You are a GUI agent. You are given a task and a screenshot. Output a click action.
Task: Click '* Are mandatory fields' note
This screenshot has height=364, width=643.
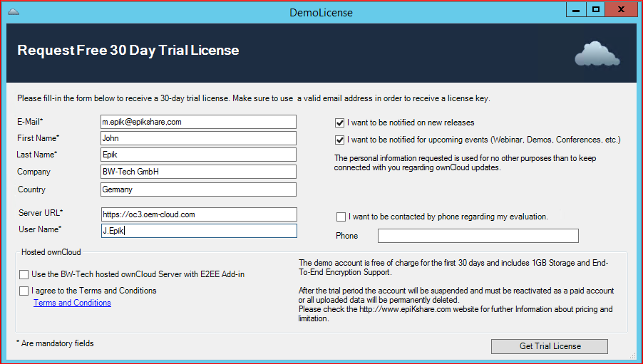55,343
